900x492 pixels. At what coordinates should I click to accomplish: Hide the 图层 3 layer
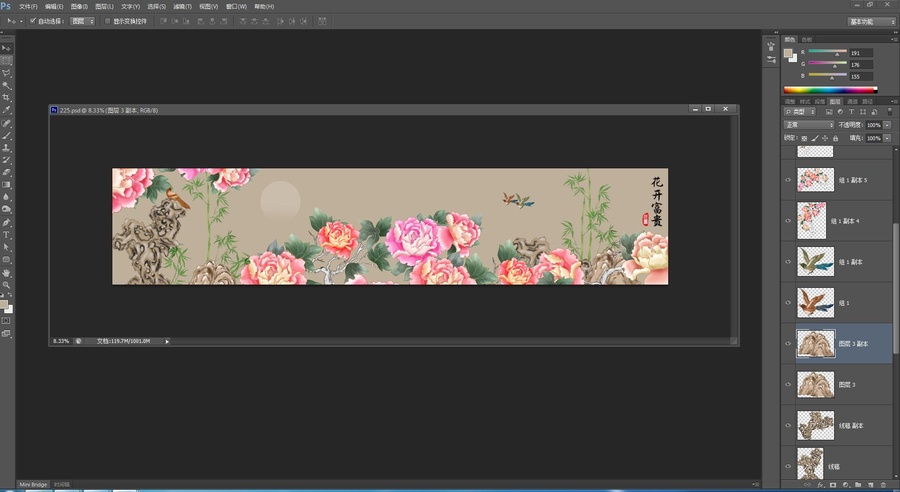coord(788,385)
